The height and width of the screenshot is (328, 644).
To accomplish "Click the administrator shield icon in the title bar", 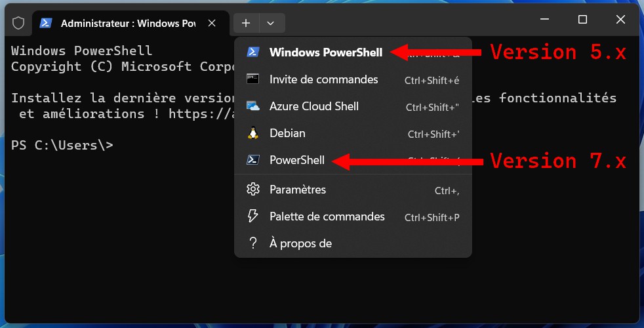I will (18, 23).
